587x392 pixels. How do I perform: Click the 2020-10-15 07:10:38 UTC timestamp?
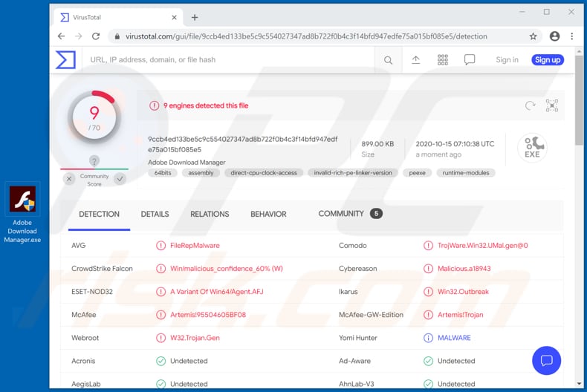[455, 144]
